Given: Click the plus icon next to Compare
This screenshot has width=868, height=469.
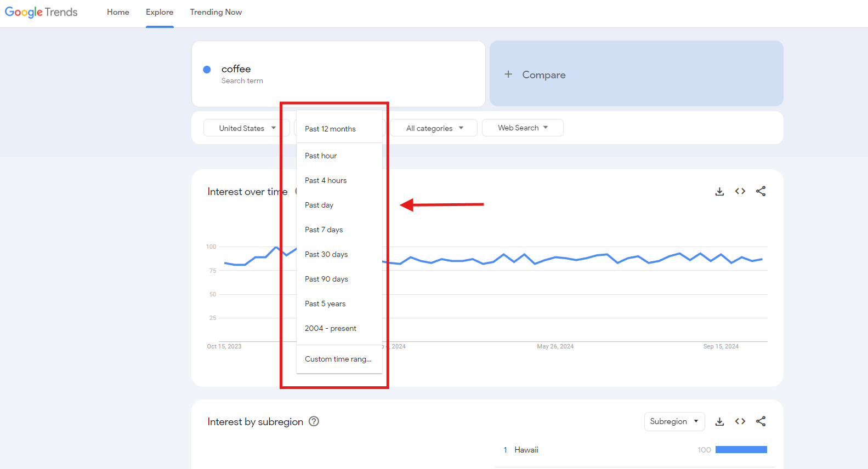Looking at the screenshot, I should point(508,74).
